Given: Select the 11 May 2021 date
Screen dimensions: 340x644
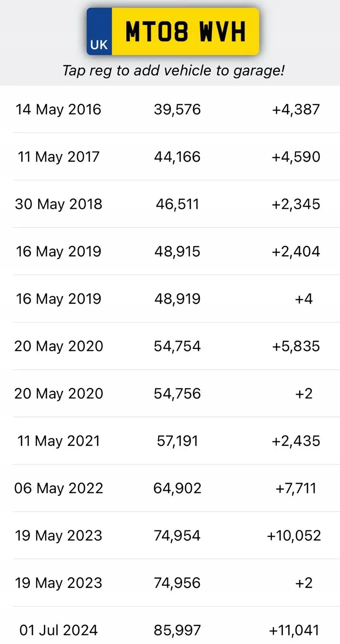Looking at the screenshot, I should click(x=58, y=441).
